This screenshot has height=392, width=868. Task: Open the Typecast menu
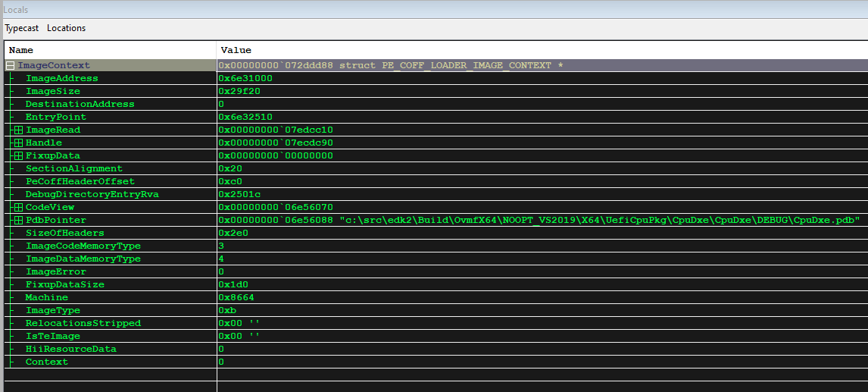(22, 28)
